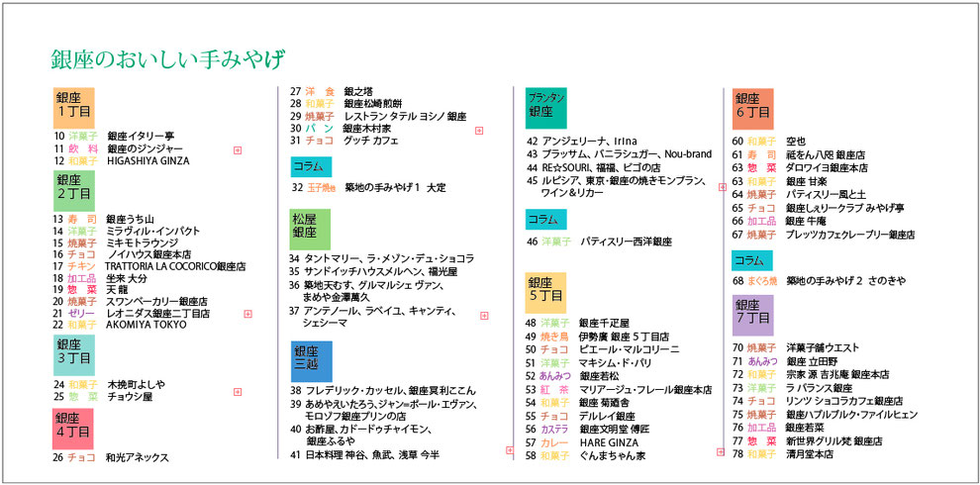980x485 pixels.
Task: Select the entry 和光アネックス
Action: (x=138, y=457)
